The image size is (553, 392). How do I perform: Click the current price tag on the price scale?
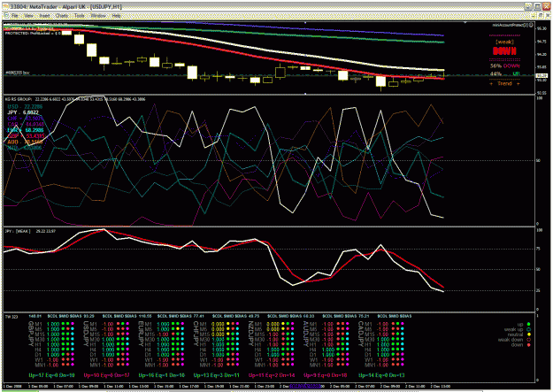coord(541,75)
